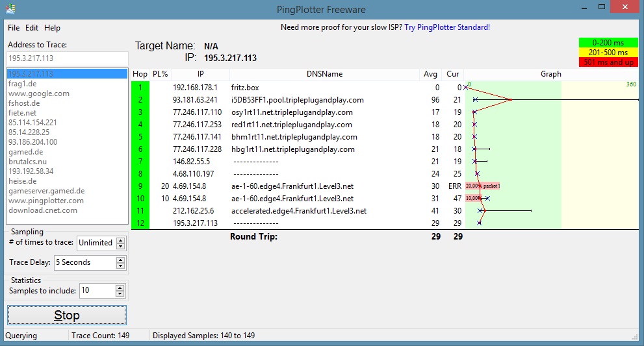
Task: Click the 20% packet loss marker on hop 9
Action: [x=482, y=186]
